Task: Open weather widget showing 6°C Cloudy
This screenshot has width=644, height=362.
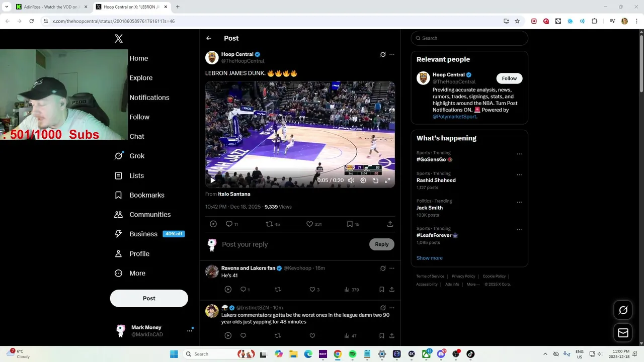Action: click(x=18, y=354)
